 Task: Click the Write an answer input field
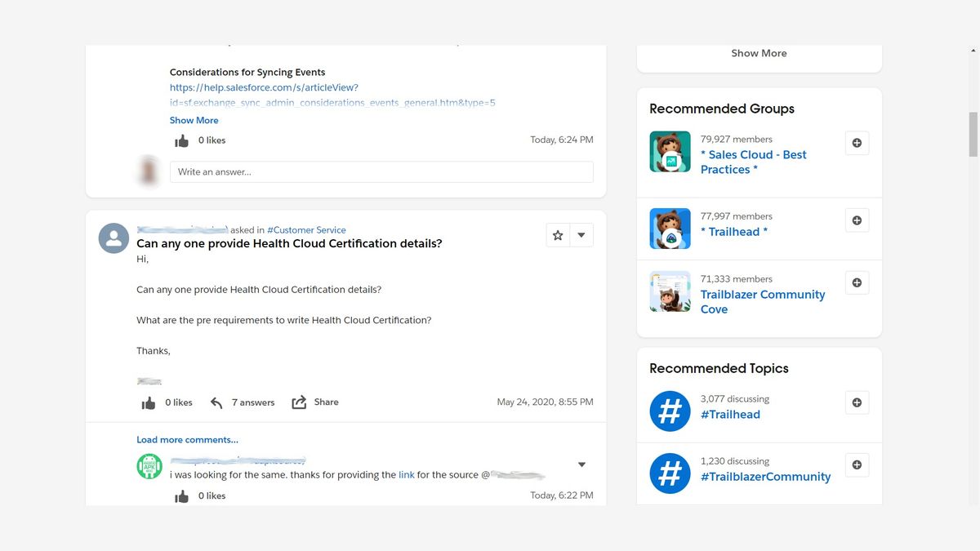(380, 171)
